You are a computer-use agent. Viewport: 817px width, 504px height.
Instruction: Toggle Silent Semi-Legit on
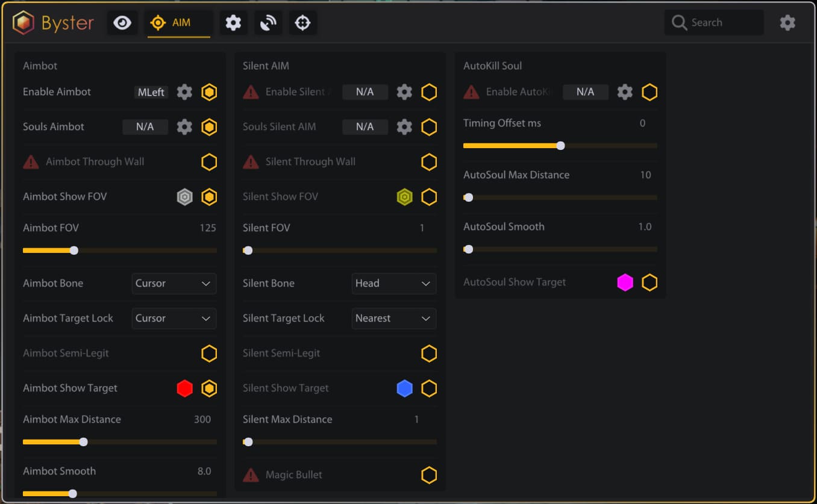(x=429, y=353)
